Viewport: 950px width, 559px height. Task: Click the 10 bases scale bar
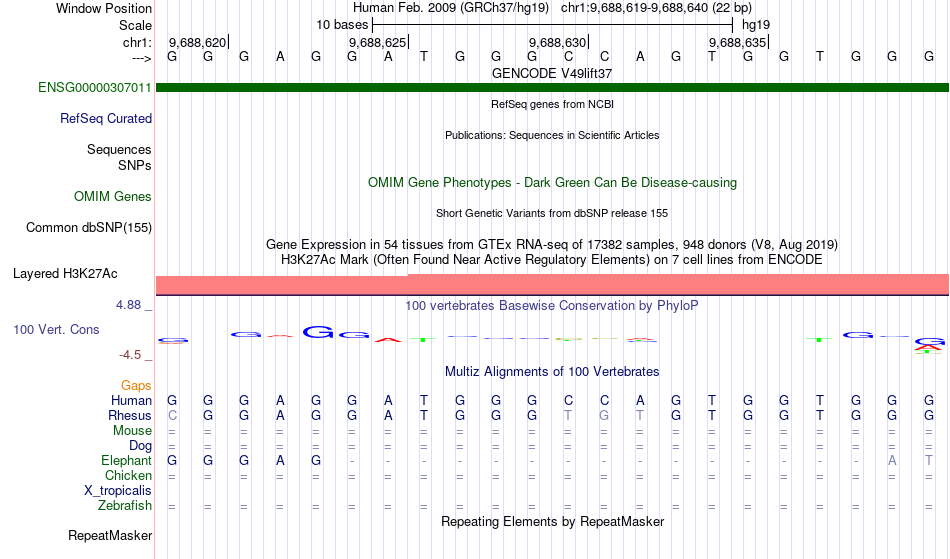pos(553,25)
